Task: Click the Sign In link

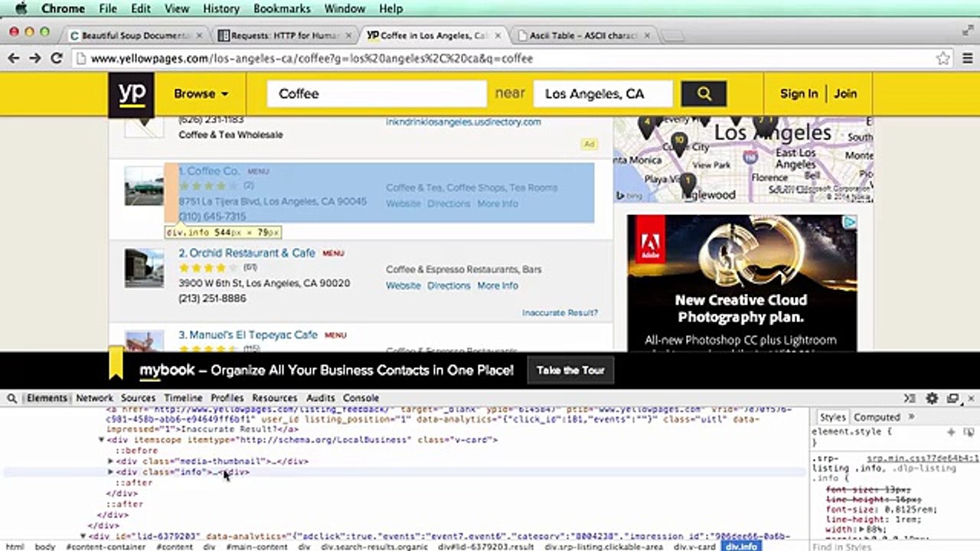Action: (799, 93)
